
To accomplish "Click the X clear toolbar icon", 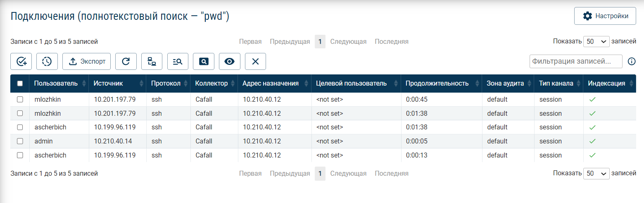I will click(255, 62).
